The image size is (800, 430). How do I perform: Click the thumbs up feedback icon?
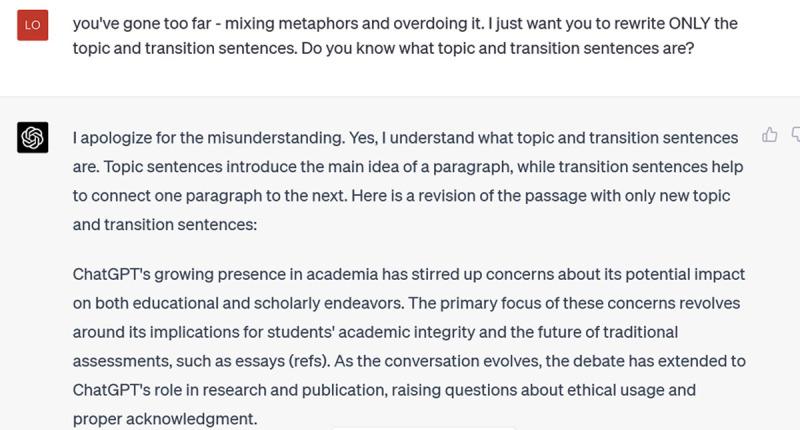(769, 135)
